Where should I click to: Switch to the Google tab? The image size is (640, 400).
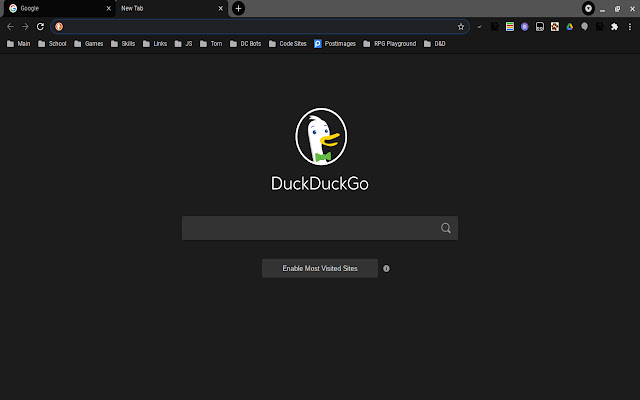pyautogui.click(x=59, y=8)
